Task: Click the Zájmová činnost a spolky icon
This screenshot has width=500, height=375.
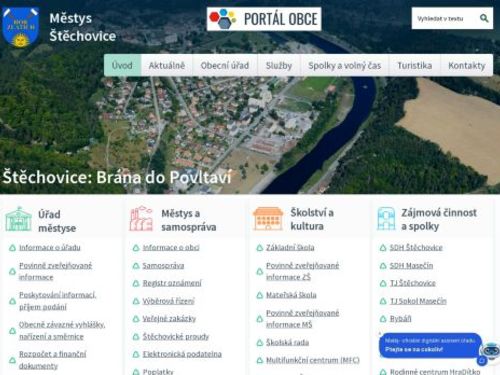Action: [x=386, y=218]
